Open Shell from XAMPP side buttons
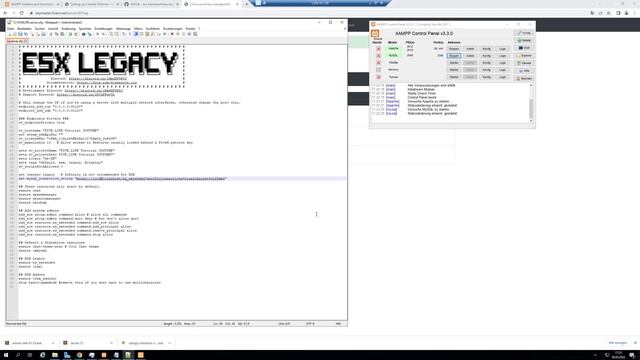Viewport: 640px width, 360px height. click(x=524, y=48)
